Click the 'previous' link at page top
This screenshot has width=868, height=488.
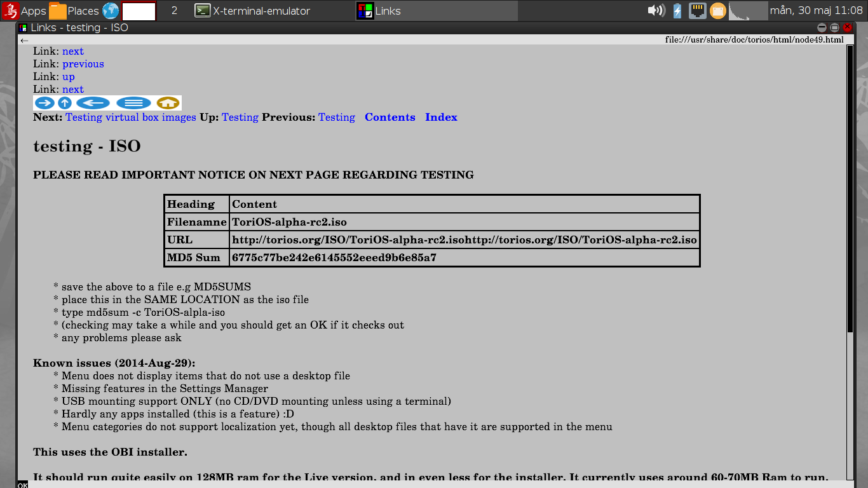pos(83,64)
